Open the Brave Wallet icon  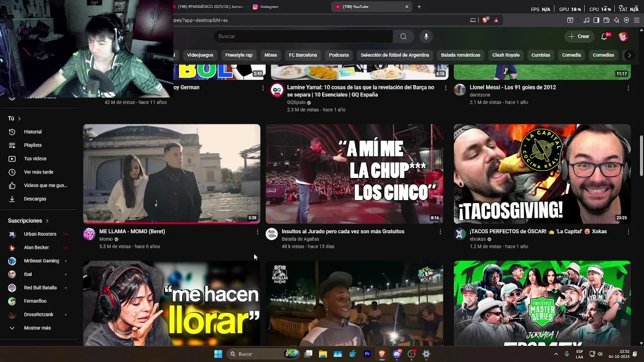click(606, 20)
